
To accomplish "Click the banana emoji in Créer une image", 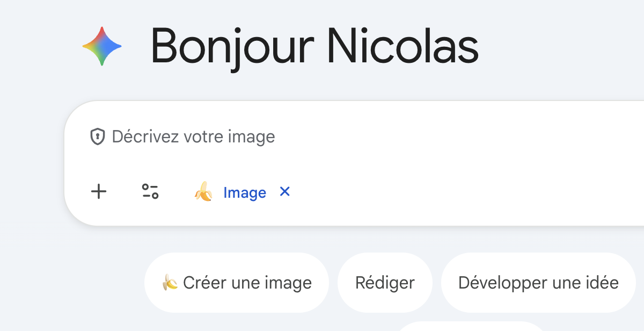I will coord(170,283).
